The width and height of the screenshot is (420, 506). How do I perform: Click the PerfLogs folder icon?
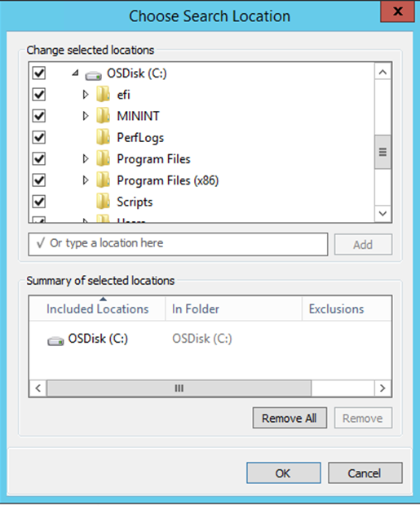[103, 137]
